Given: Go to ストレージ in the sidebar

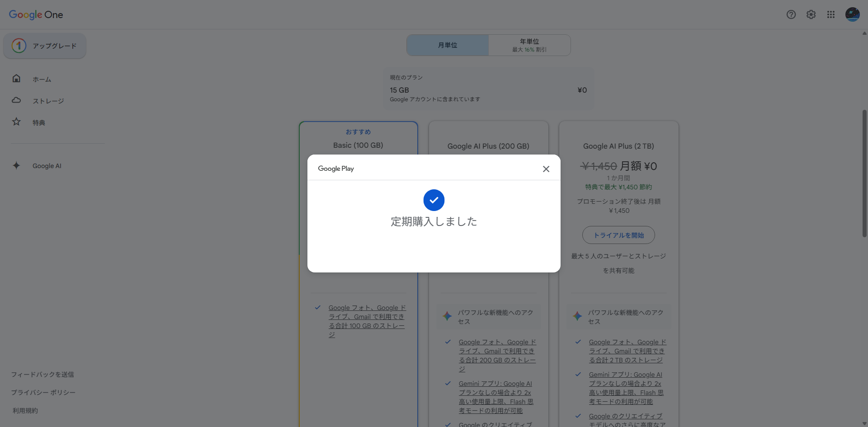Looking at the screenshot, I should point(48,101).
